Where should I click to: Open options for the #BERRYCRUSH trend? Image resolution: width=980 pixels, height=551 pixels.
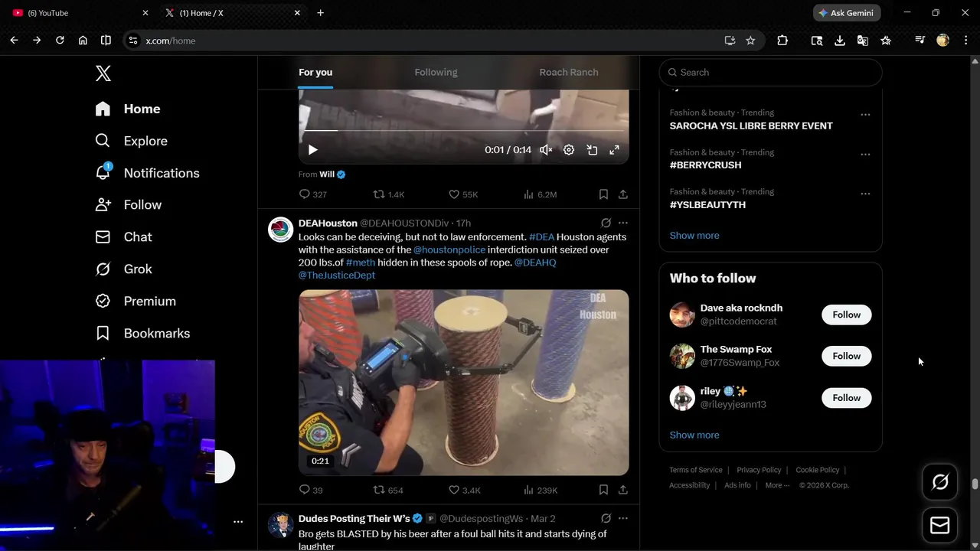click(x=865, y=154)
